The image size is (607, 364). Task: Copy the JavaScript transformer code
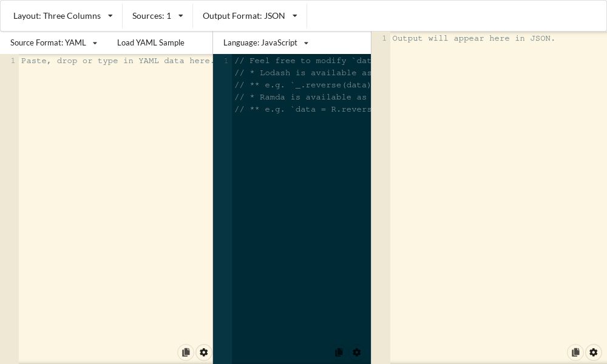click(339, 352)
